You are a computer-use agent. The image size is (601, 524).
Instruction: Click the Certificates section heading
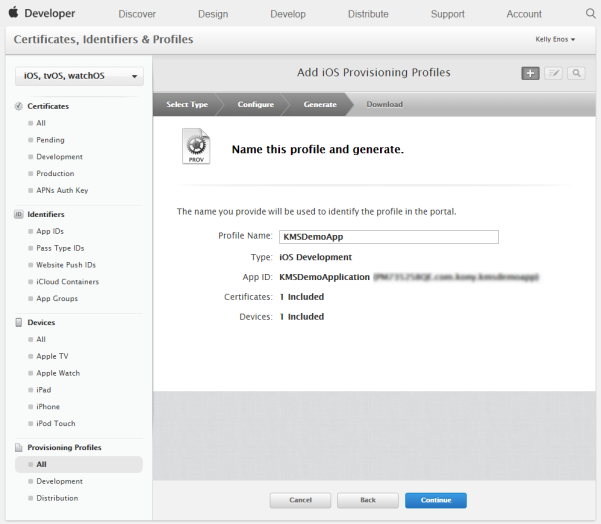(48, 106)
